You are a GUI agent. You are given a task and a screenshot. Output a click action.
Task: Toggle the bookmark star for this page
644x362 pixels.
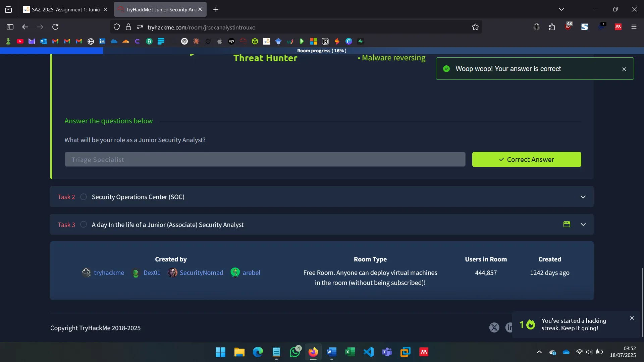click(x=475, y=27)
